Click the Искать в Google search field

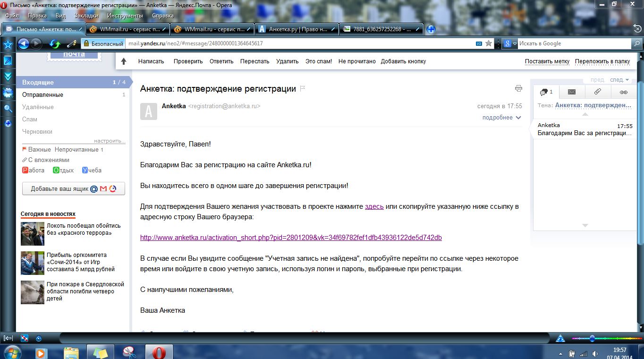point(574,43)
